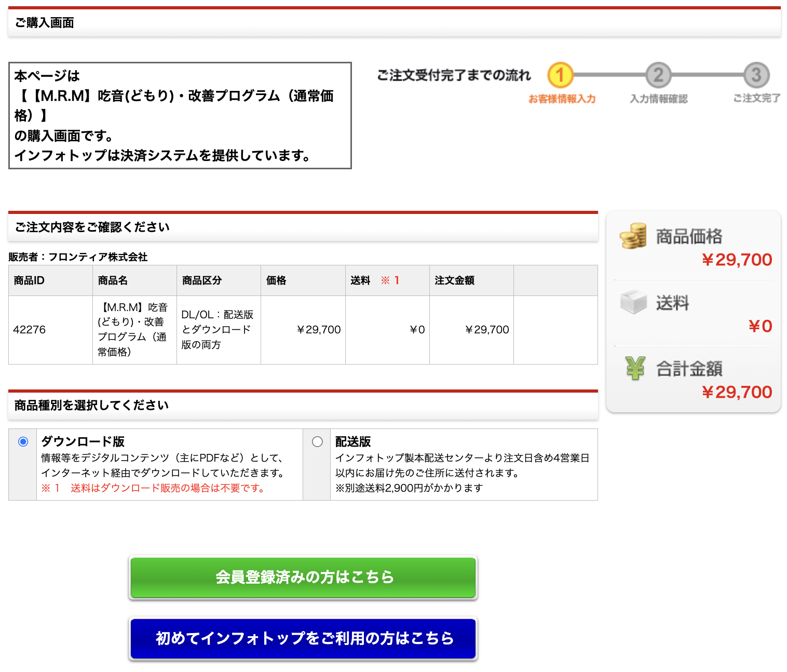
Task: Click the boxed 本ページは purchase notice
Action: pyautogui.click(x=180, y=115)
